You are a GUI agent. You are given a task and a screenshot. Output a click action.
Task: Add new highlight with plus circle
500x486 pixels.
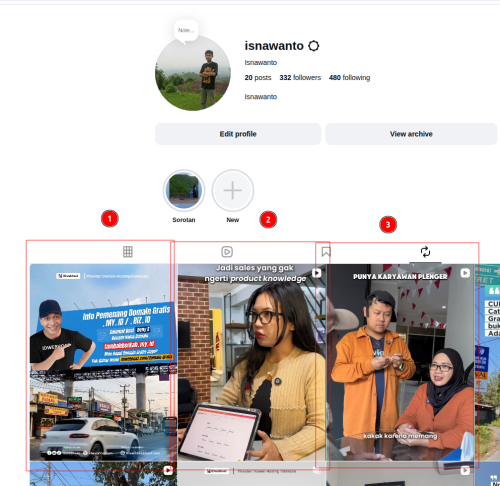click(x=233, y=190)
